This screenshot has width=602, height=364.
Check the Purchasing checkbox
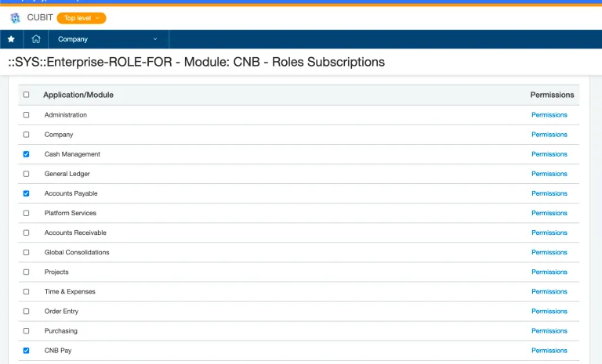coord(26,330)
